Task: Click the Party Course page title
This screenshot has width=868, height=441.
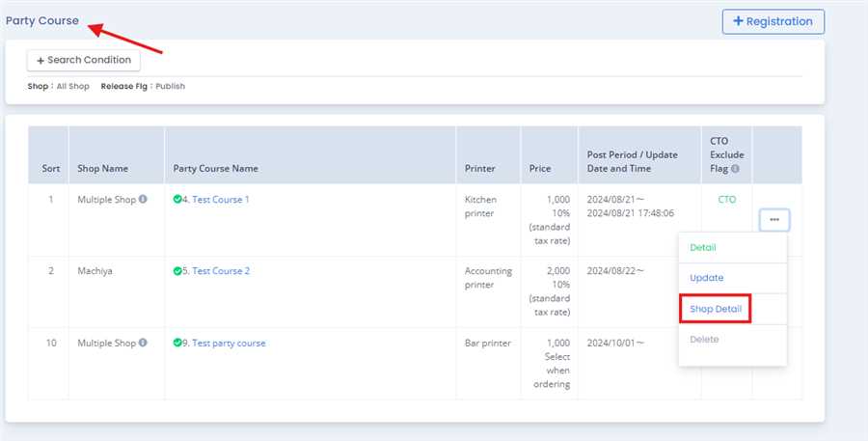Action: coord(42,20)
